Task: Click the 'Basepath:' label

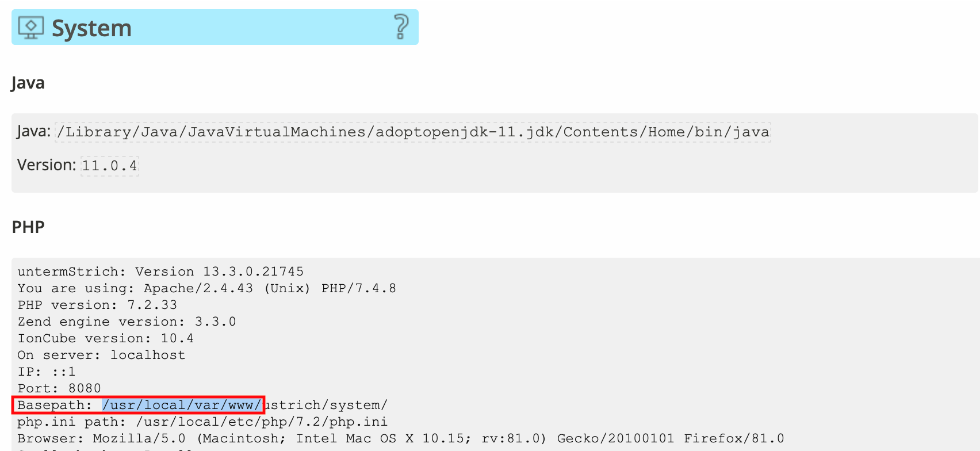Action: coord(54,405)
